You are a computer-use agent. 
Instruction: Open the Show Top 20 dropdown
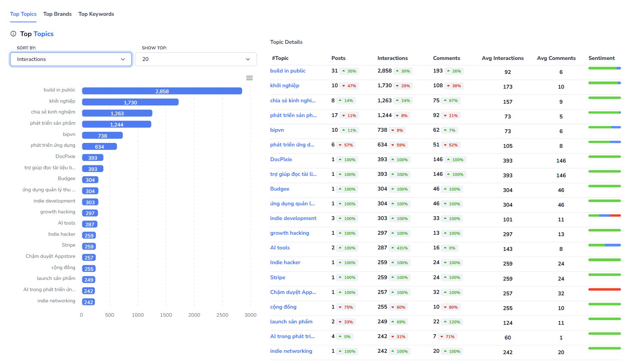(x=196, y=59)
